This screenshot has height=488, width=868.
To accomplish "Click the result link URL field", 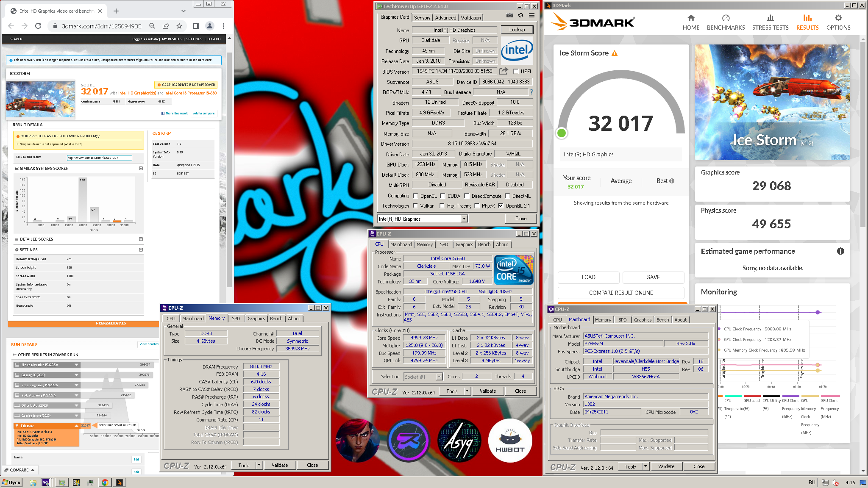I will click(100, 158).
